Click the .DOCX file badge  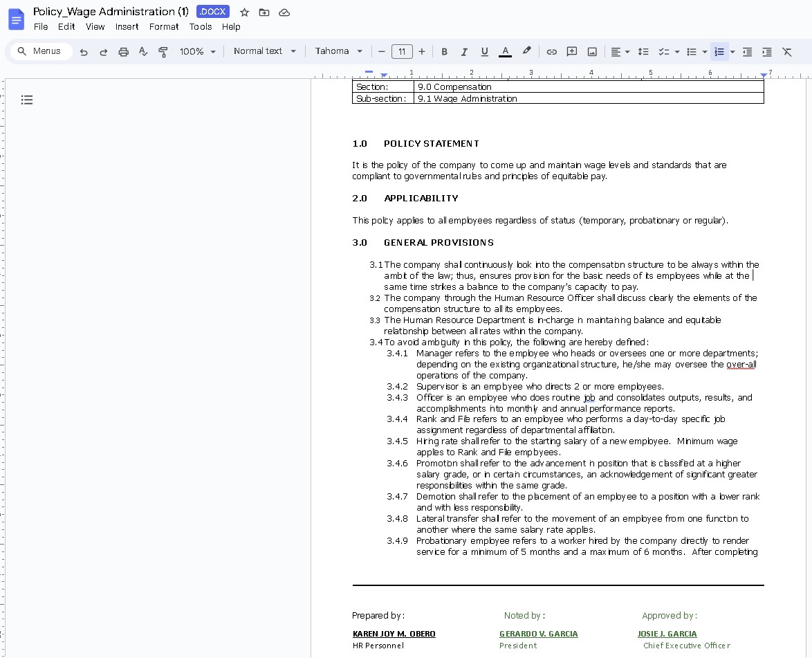click(x=213, y=12)
